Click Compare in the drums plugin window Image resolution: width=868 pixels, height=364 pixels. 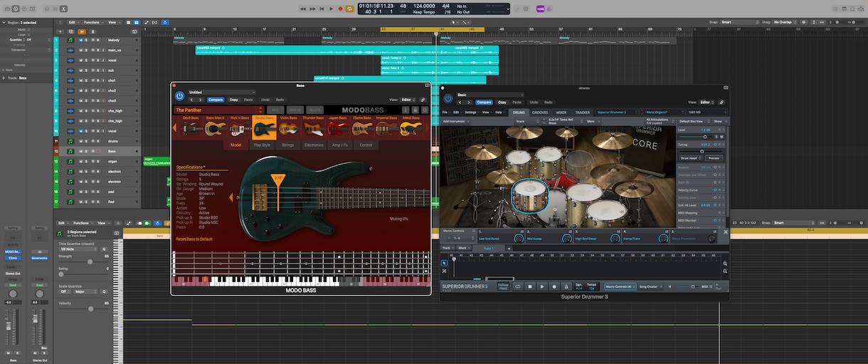click(484, 103)
